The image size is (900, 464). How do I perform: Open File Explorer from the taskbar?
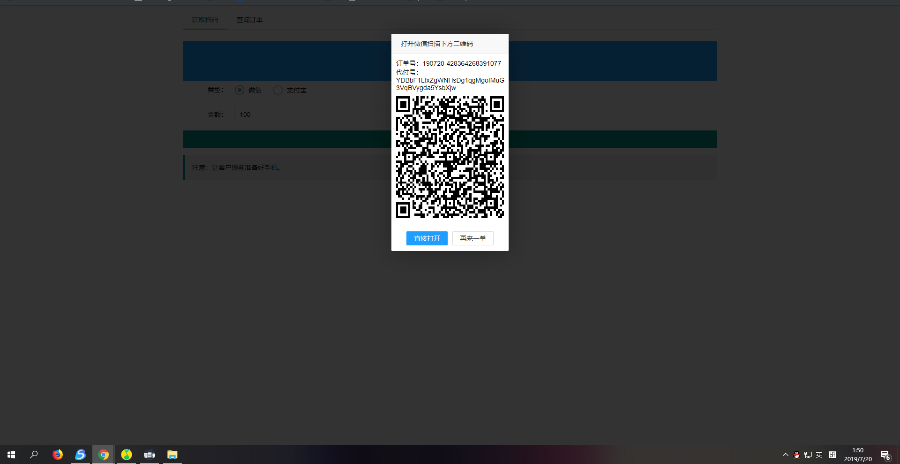click(x=172, y=454)
